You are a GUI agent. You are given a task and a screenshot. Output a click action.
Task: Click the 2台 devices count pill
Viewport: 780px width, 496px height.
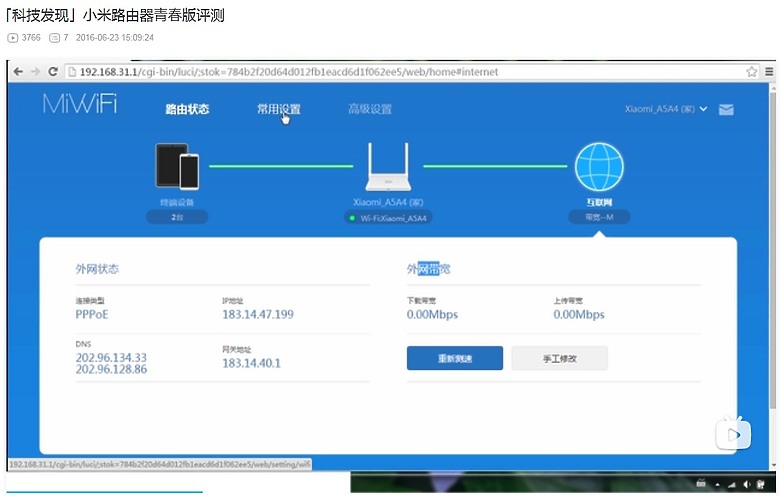177,217
